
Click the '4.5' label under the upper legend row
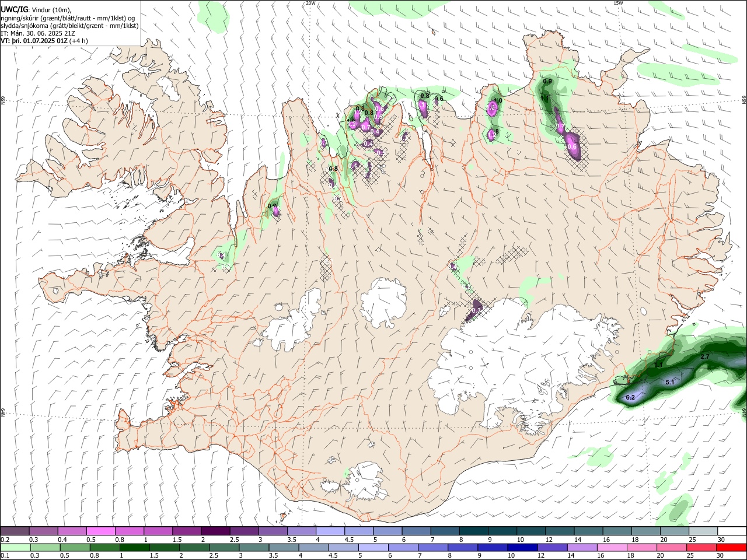[x=349, y=540]
